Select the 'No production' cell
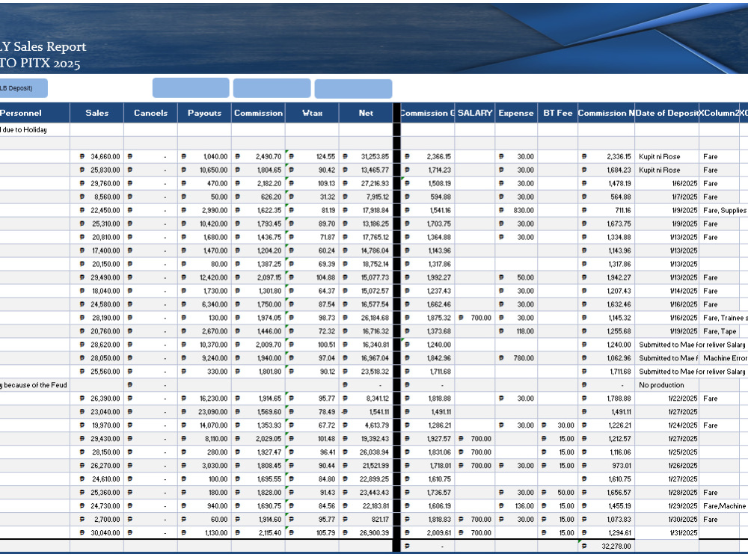This screenshot has width=748, height=560. click(x=667, y=385)
